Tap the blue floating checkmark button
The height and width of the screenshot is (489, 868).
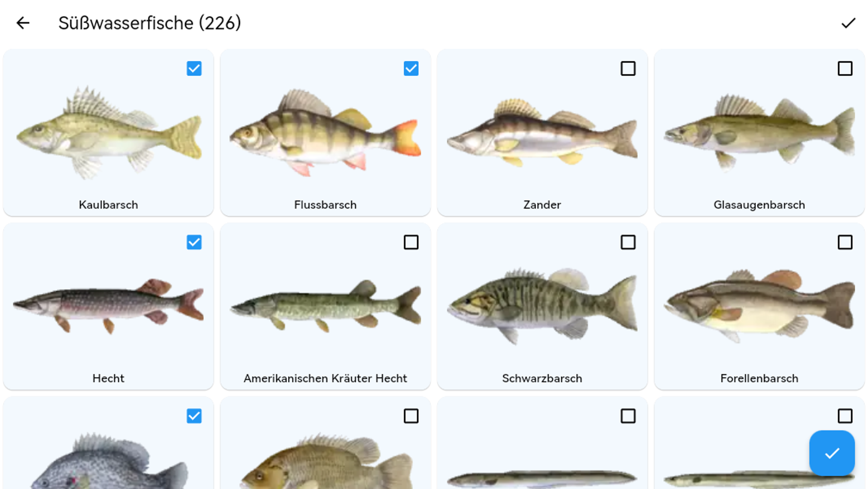pyautogui.click(x=832, y=453)
